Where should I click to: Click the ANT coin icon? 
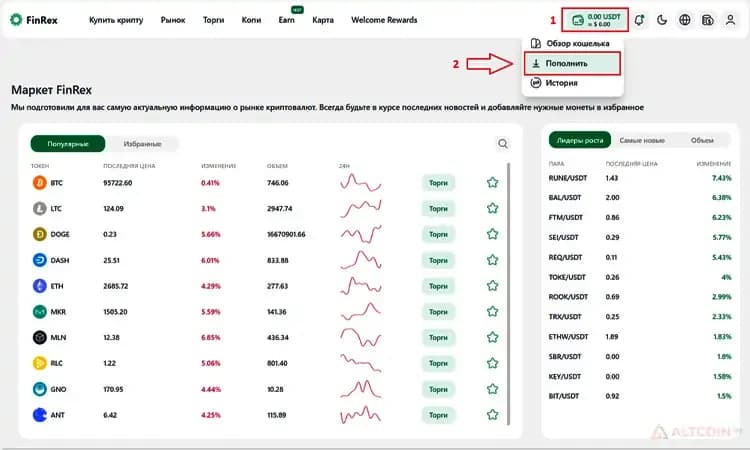coord(39,415)
